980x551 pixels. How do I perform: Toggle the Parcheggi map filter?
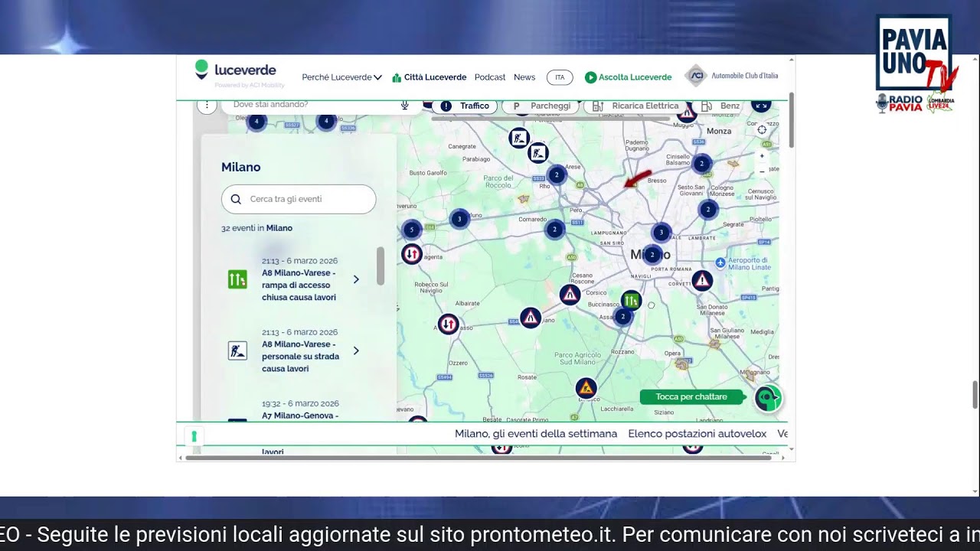[540, 106]
